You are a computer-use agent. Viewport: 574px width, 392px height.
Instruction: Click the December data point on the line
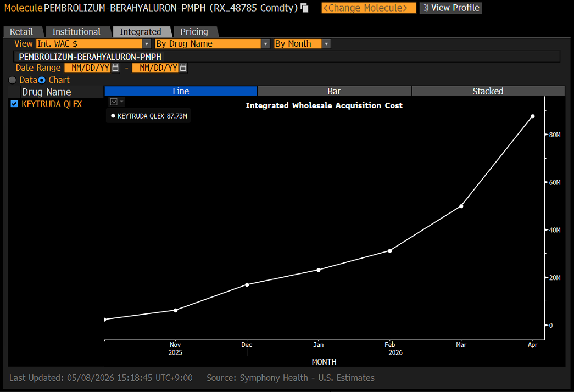pos(247,285)
